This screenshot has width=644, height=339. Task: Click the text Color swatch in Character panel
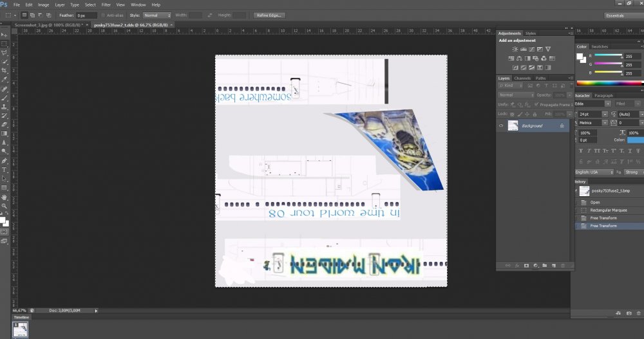(636, 140)
